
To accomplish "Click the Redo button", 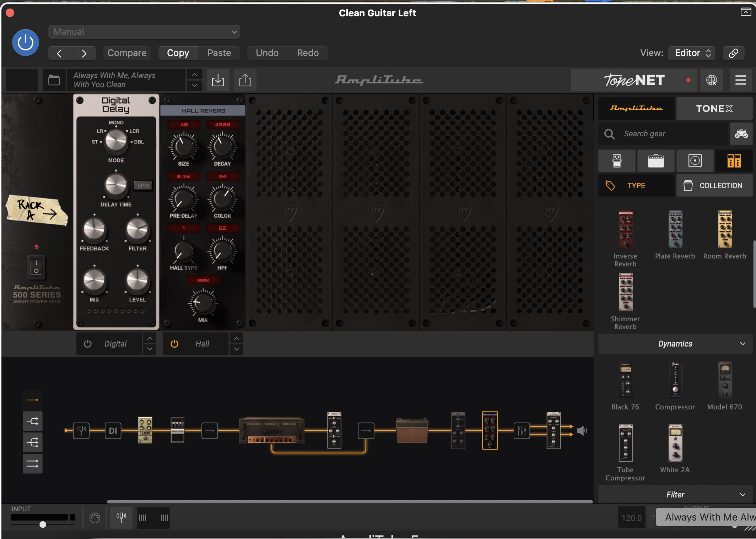I will coord(308,53).
